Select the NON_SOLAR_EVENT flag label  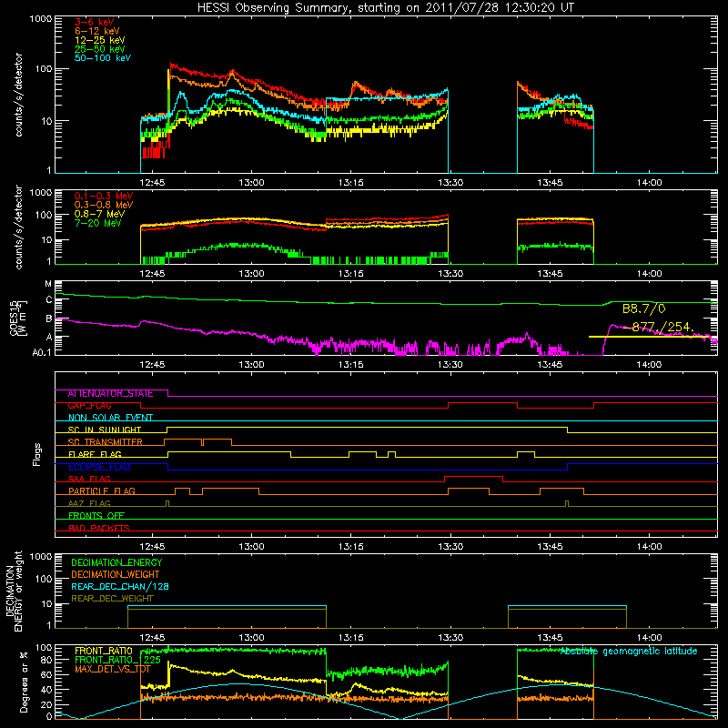[x=110, y=418]
